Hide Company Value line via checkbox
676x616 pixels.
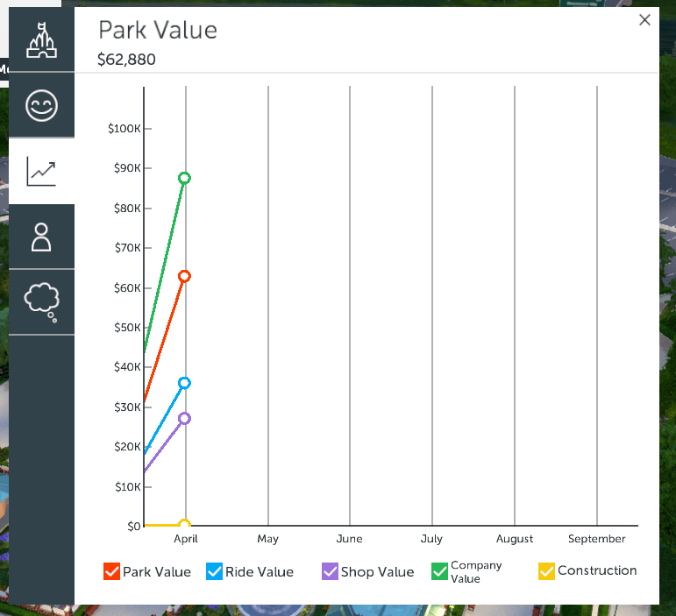tap(440, 571)
